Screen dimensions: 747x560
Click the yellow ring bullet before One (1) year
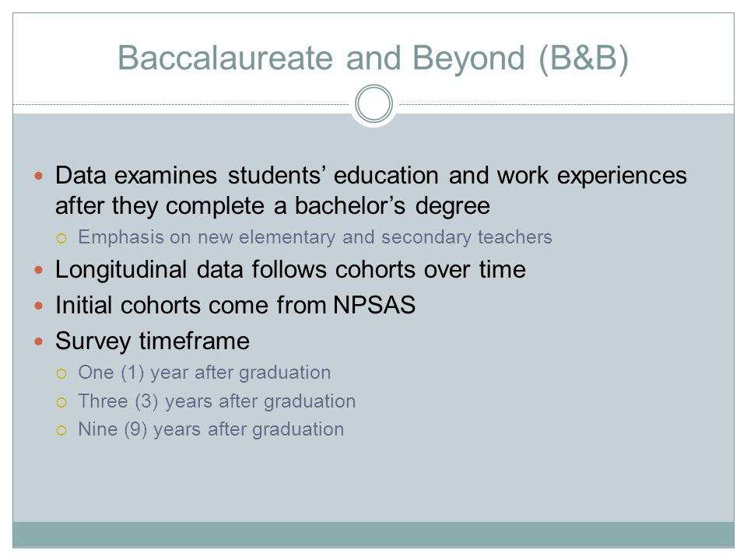(61, 374)
